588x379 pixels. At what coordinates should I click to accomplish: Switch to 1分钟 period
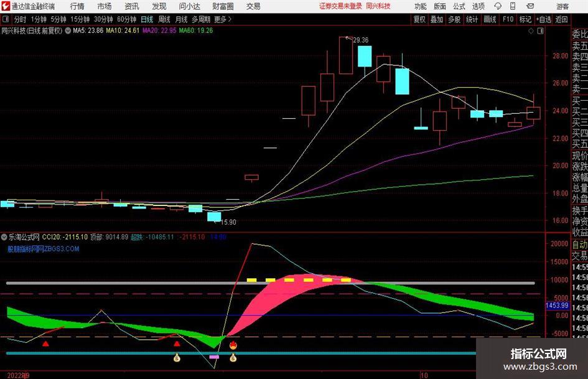39,19
